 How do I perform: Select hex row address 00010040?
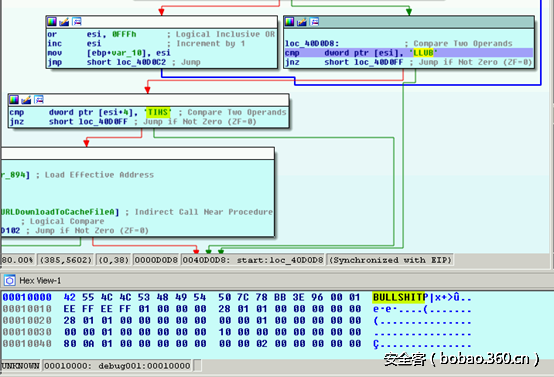[27, 343]
